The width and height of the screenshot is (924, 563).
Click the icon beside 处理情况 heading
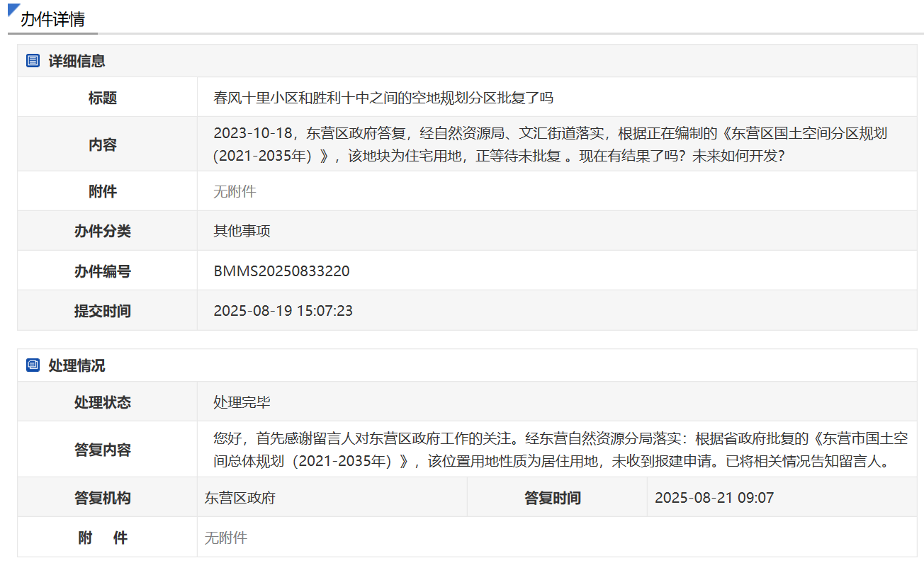[33, 365]
